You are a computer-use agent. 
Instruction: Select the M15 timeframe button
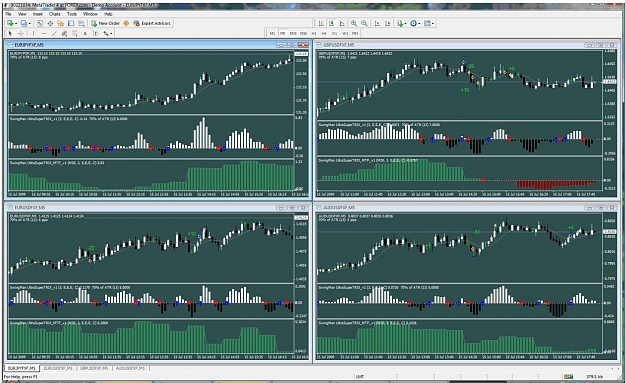[x=293, y=33]
